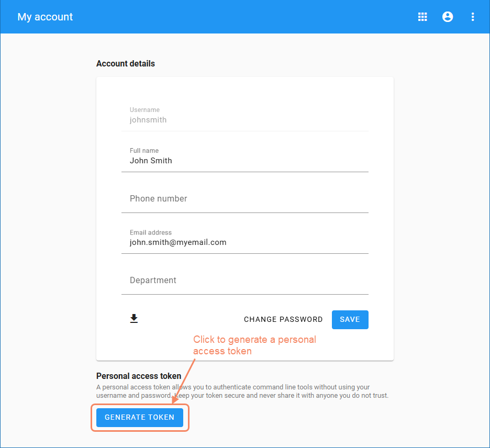The height and width of the screenshot is (448, 490).
Task: Click the Personal access token heading
Action: pos(139,376)
